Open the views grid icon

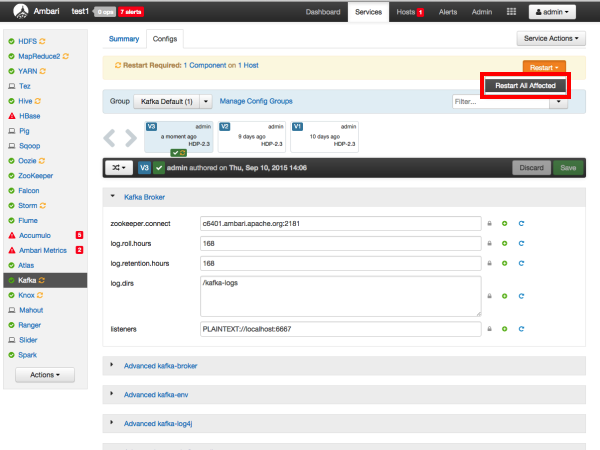(x=511, y=11)
